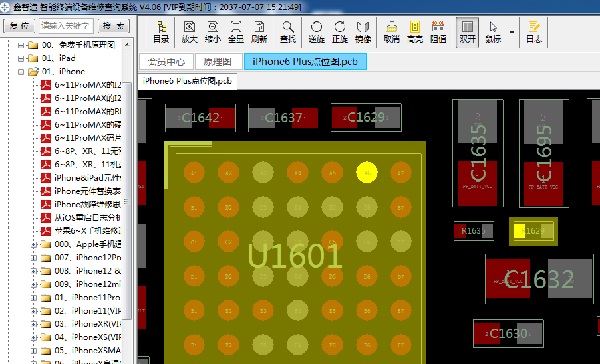Collapse the 01、iPhone folder in the tree
Viewport: 600px width, 364px height.
pos(21,72)
